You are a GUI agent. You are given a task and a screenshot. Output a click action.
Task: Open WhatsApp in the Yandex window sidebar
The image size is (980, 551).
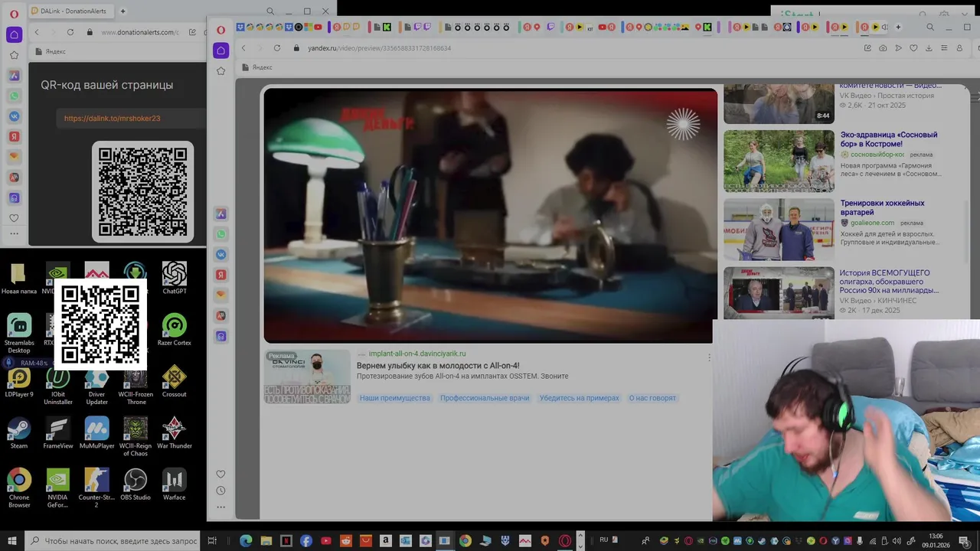tap(220, 234)
